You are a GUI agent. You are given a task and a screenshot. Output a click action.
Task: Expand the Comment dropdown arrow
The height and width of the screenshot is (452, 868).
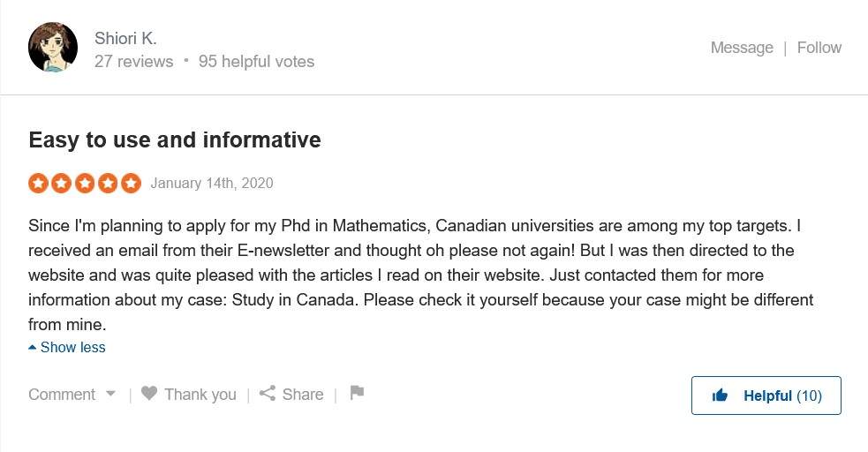point(110,394)
